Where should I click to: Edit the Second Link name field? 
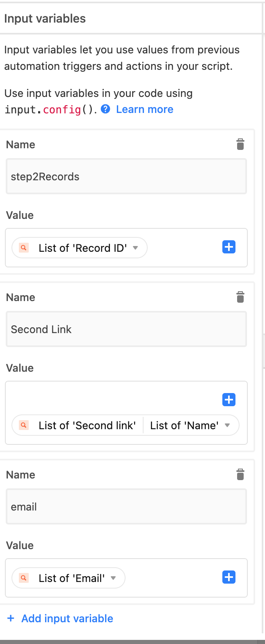coord(126,329)
